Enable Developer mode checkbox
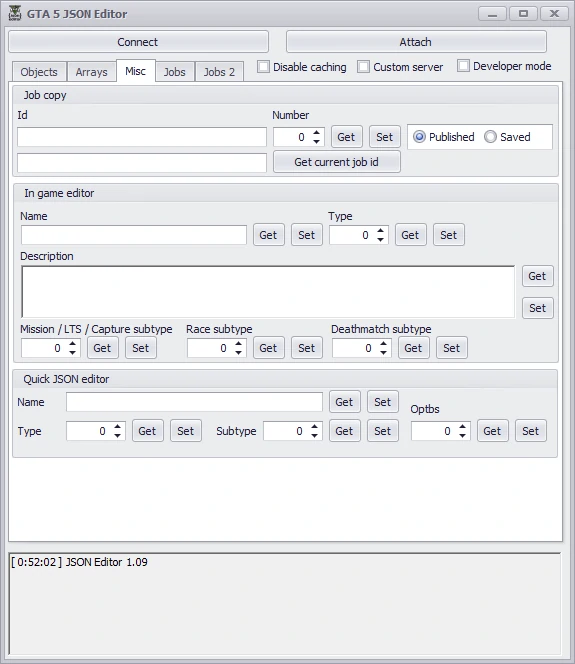 [463, 66]
